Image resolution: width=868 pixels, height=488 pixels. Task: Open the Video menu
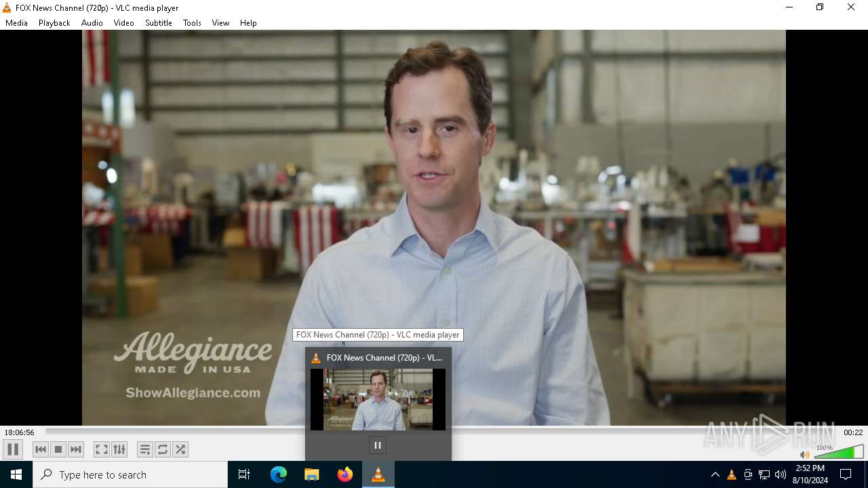[124, 23]
